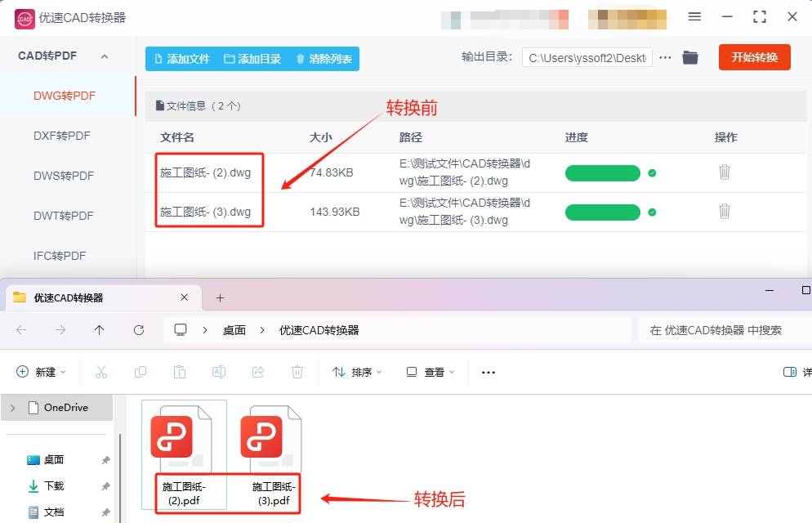Open the 查看 view dropdown
This screenshot has height=523, width=812.
pos(431,372)
